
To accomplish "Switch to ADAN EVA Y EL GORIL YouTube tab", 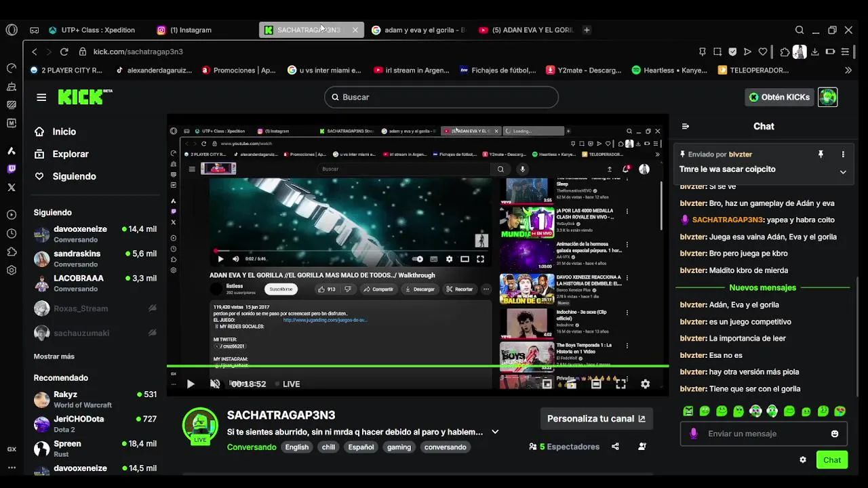I will [526, 30].
